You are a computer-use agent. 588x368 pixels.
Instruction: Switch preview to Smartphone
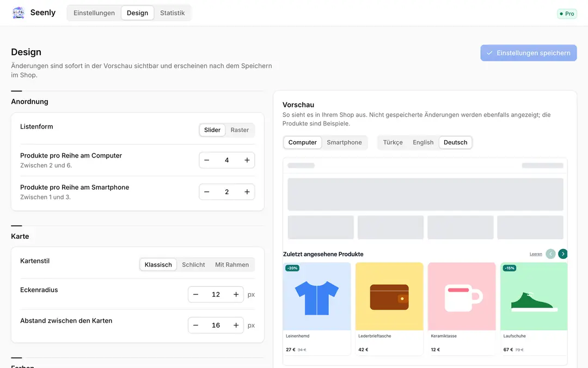coord(344,142)
